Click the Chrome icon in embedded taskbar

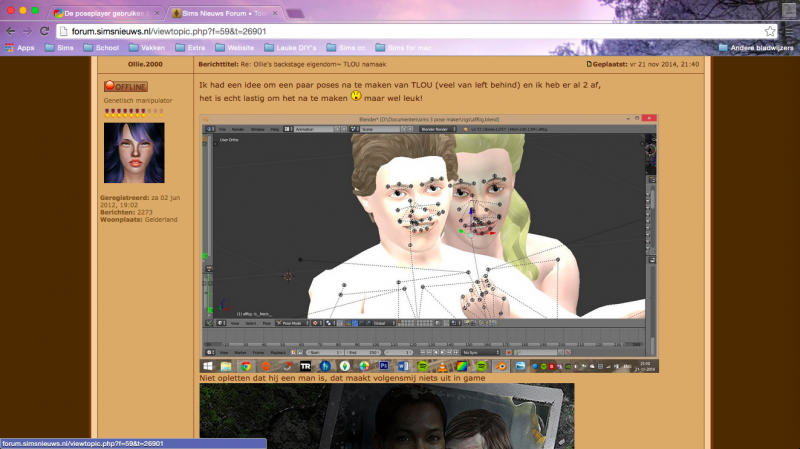pos(246,366)
